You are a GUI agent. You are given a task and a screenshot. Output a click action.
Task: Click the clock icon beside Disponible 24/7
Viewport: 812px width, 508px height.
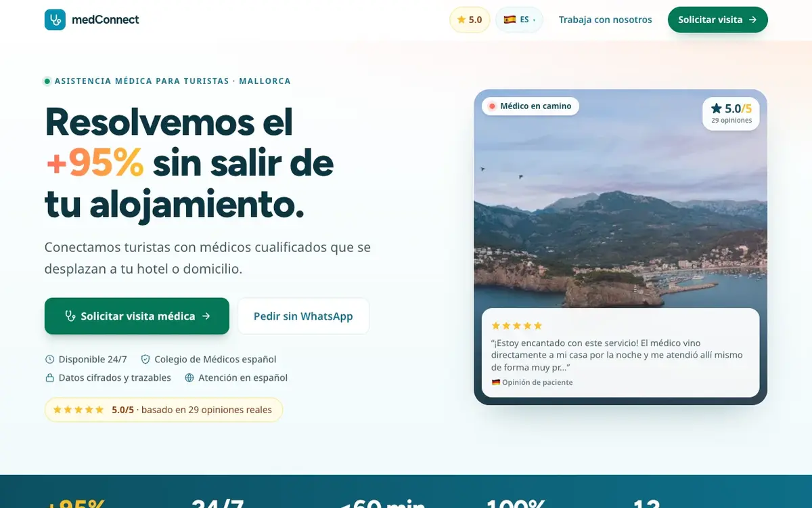[49, 360]
